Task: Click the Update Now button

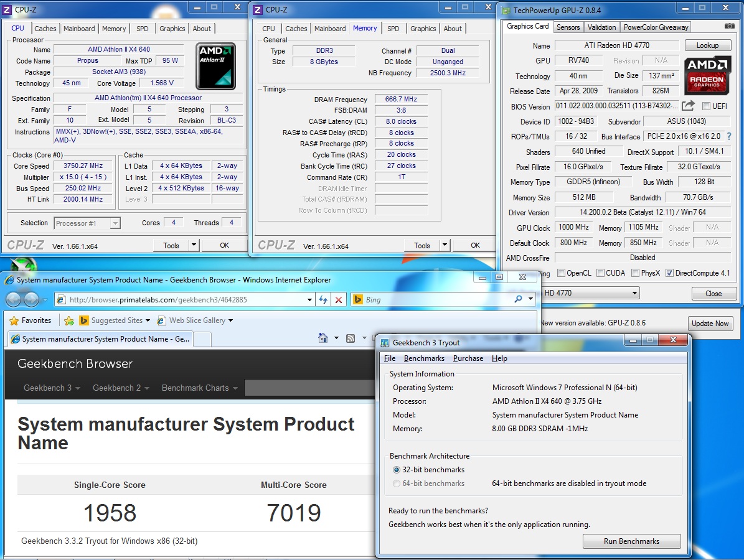Action: (710, 324)
